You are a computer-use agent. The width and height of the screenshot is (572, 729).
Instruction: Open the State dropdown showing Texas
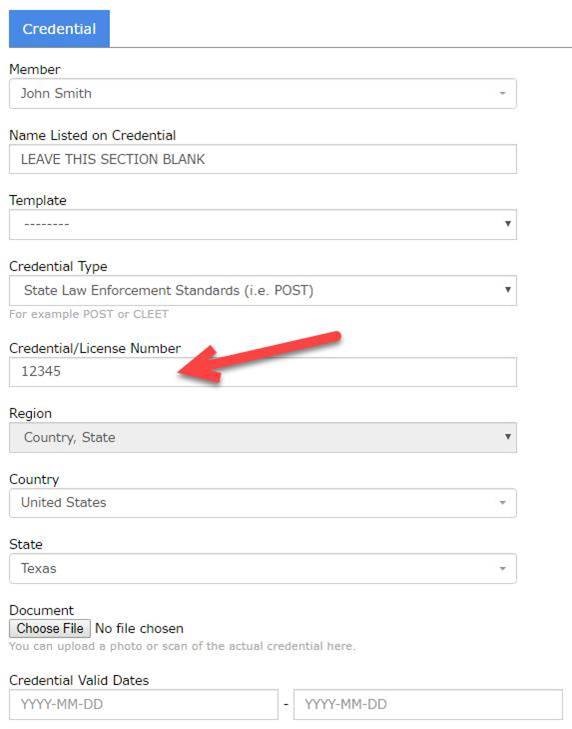[x=263, y=568]
